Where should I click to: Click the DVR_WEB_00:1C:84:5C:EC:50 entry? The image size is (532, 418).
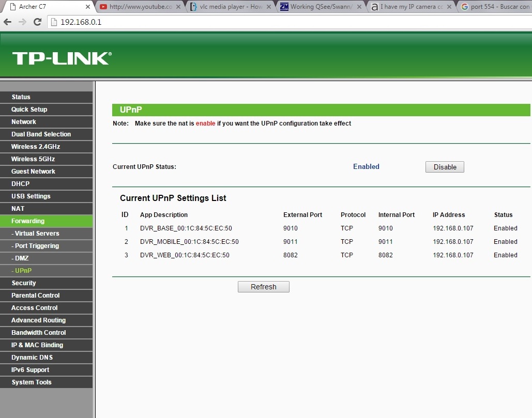pos(185,255)
